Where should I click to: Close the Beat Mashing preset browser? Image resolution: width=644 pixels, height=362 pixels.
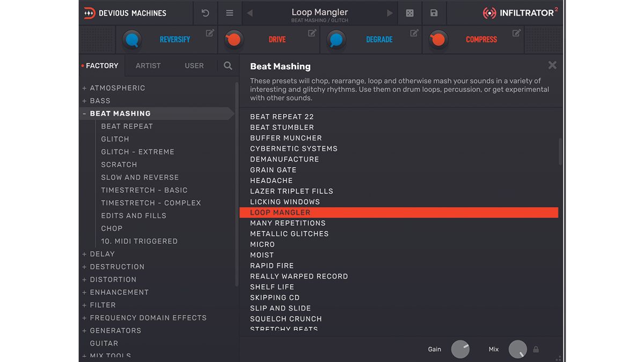pyautogui.click(x=552, y=65)
